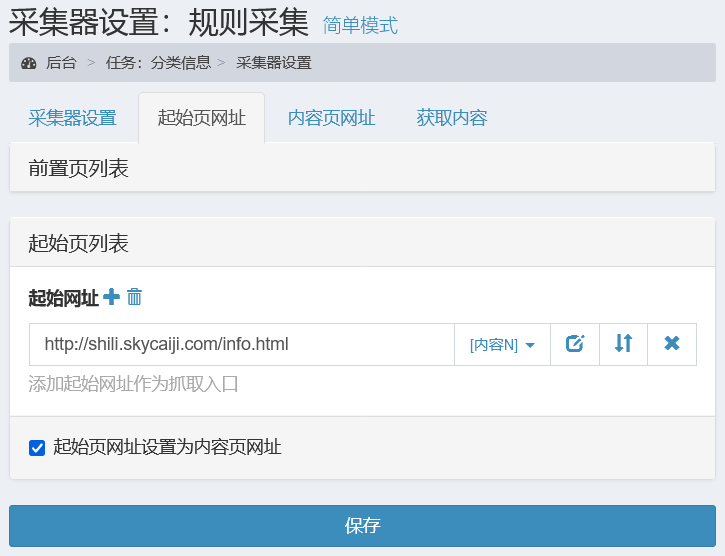
Task: Collapse the 起始页列表 panel header
Action: click(362, 242)
